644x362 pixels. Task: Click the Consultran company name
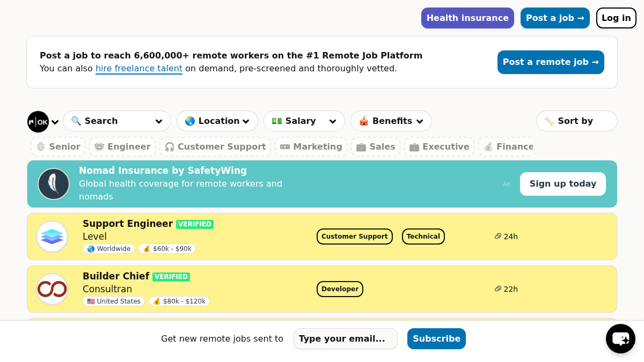107,289
